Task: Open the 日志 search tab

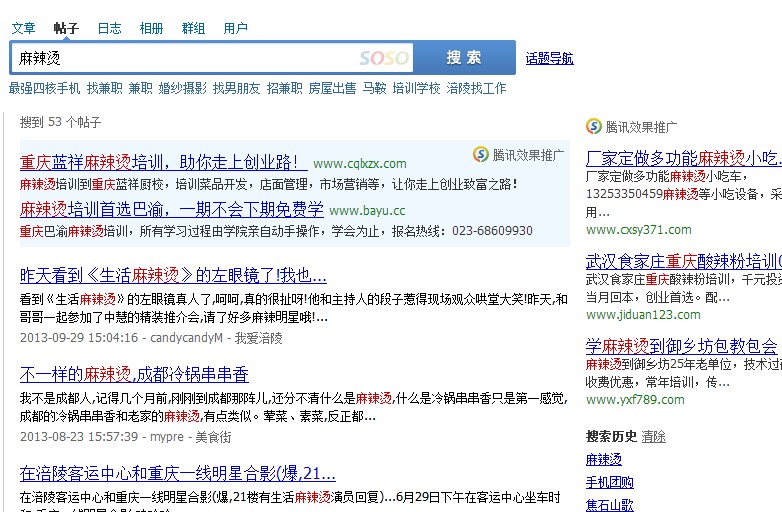Action: pyautogui.click(x=109, y=28)
